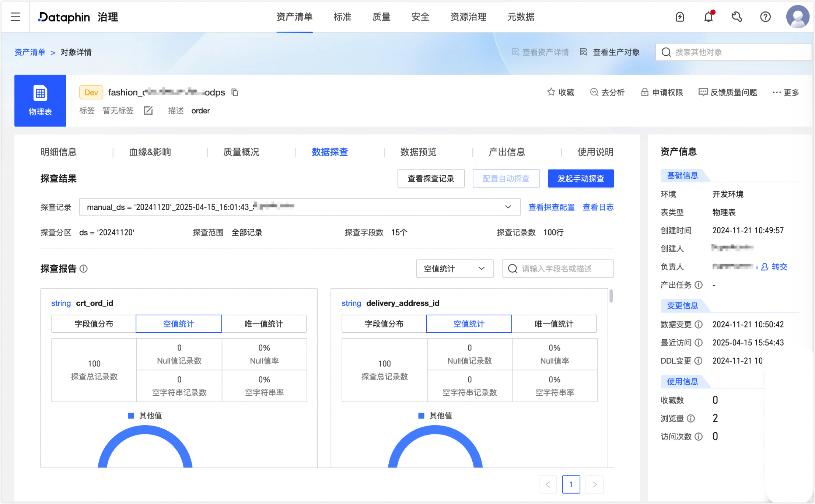This screenshot has height=504, width=815.
Task: Click the info icon beside 探查报告
Action: [84, 269]
